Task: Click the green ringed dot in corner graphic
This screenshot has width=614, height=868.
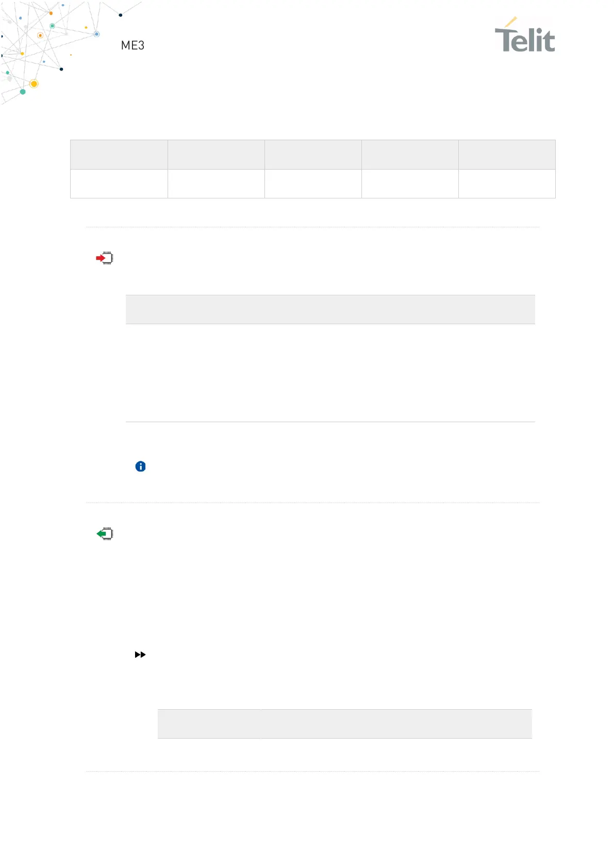Action: (x=52, y=26)
